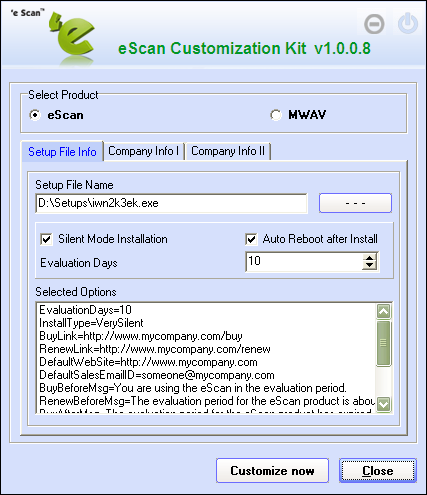Decrease Evaluation Days with down arrow
This screenshot has width=427, height=495.
(369, 266)
